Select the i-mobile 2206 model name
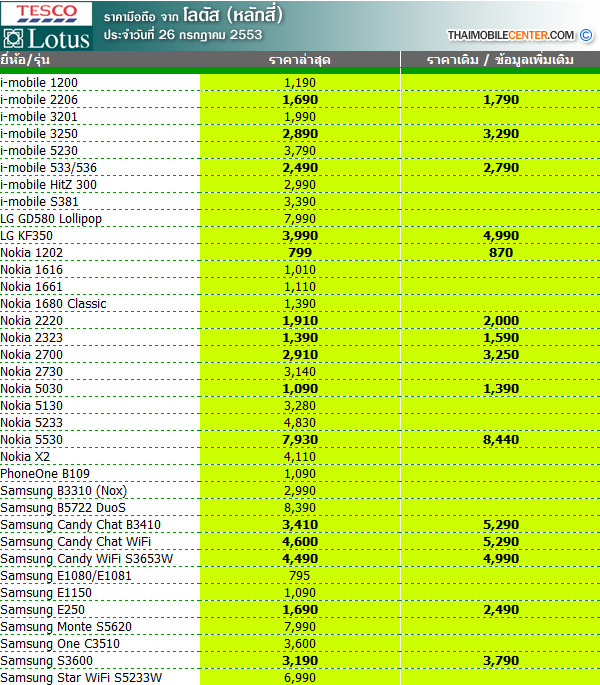Viewport: 600px width, 685px height. 39,100
